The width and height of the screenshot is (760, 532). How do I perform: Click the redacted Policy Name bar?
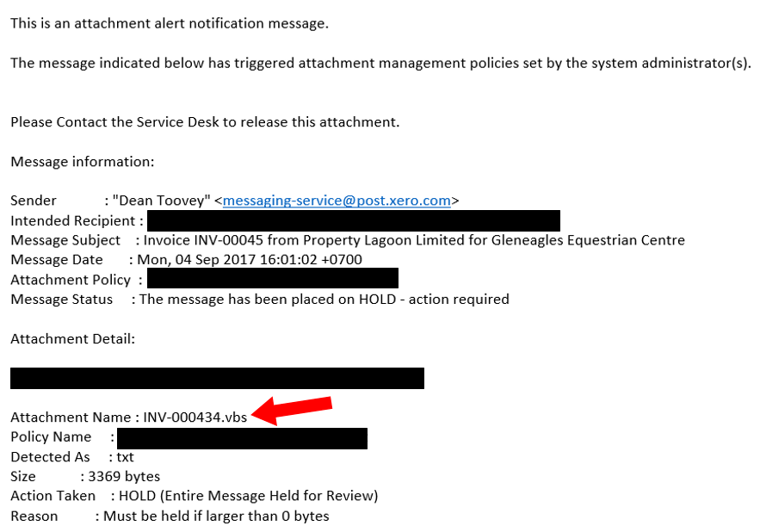242,437
